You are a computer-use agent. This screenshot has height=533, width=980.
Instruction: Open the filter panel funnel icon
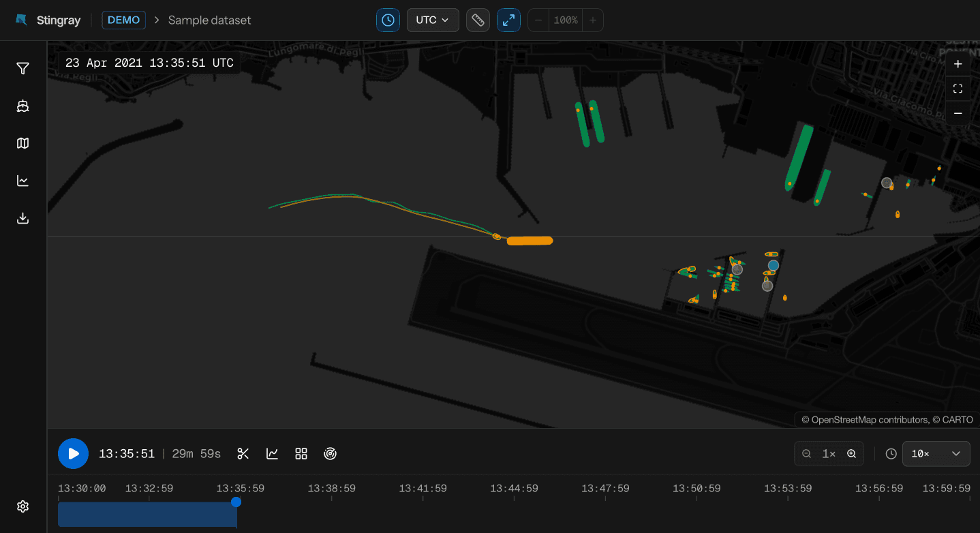(22, 68)
